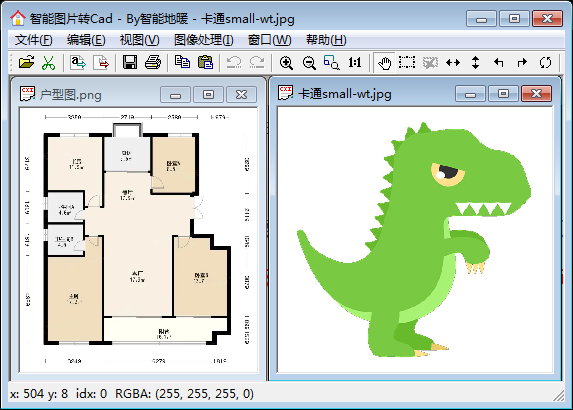Click the printer icon
The width and height of the screenshot is (573, 410).
click(x=153, y=62)
